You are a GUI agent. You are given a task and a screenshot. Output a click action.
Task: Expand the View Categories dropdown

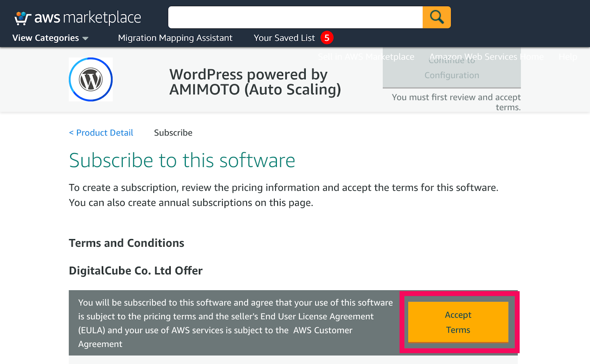pos(50,38)
